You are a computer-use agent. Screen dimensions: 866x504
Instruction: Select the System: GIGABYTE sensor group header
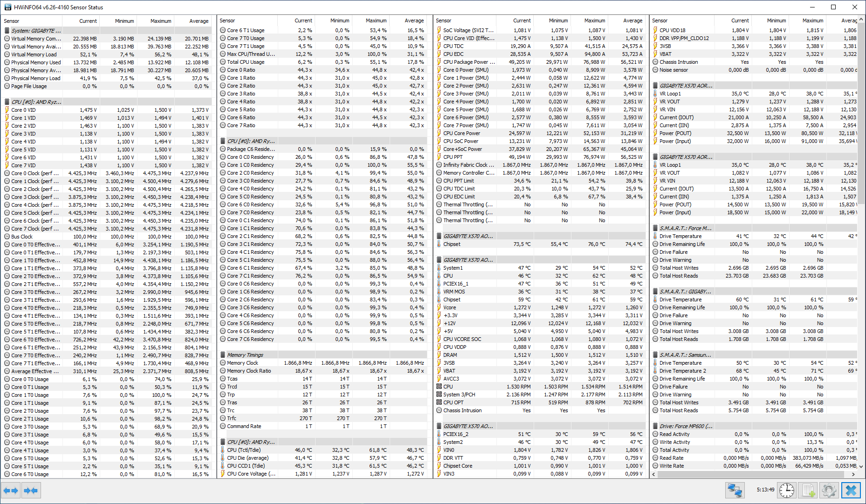click(107, 31)
